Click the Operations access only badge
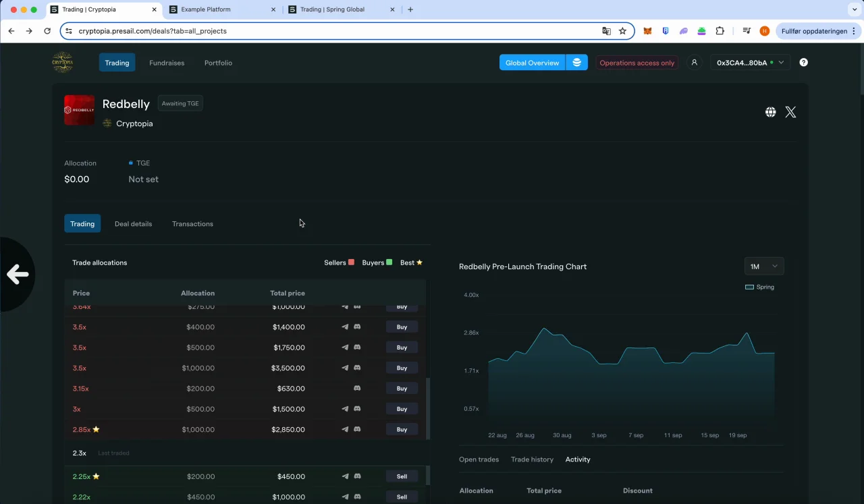 (637, 63)
